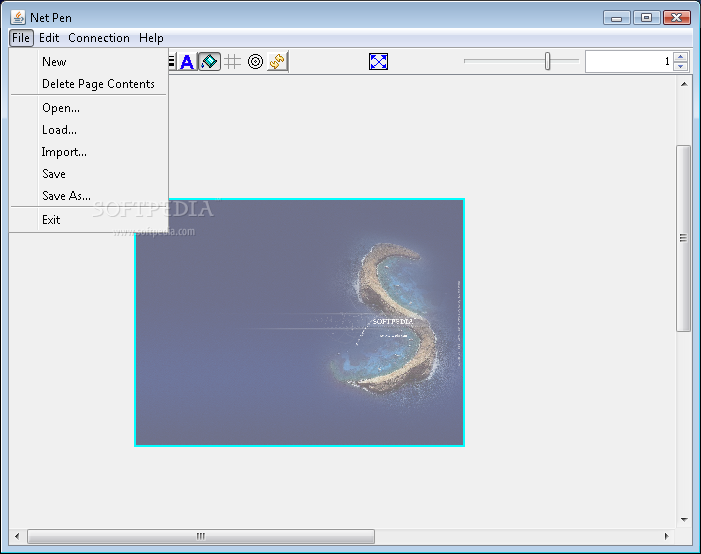The width and height of the screenshot is (701, 554).
Task: Click the orange sync arrows icon
Action: (x=277, y=61)
